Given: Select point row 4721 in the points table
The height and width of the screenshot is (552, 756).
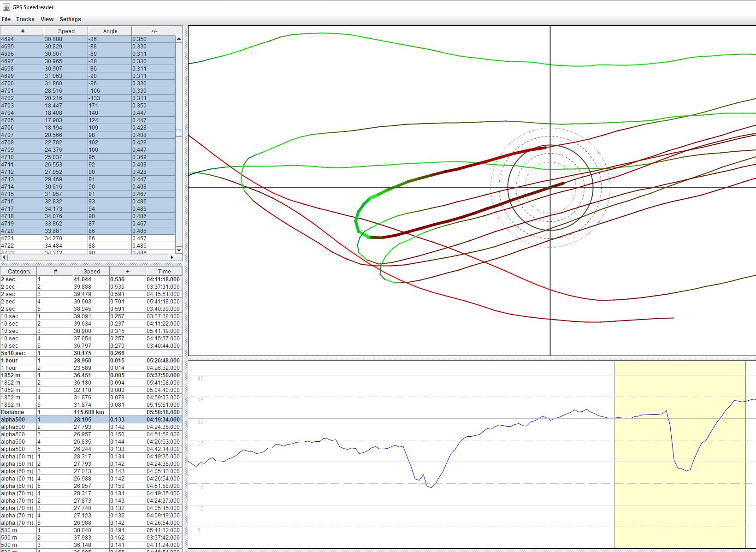Looking at the screenshot, I should (88, 238).
